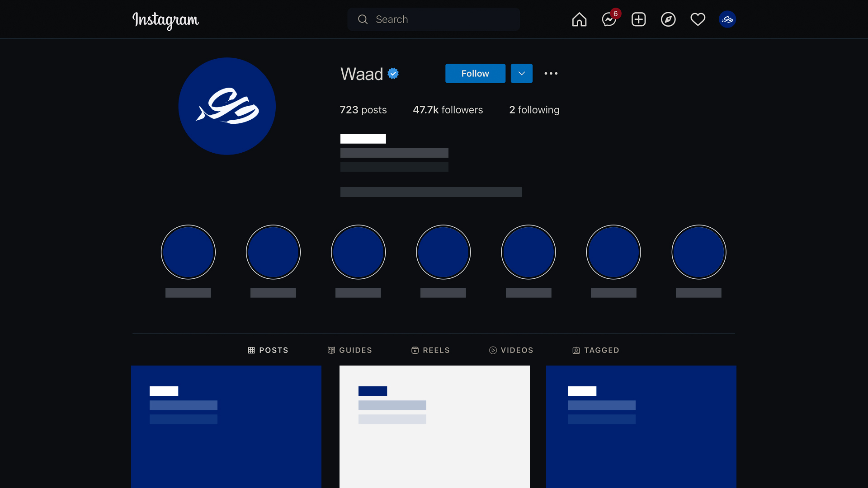Open the sixth story highlight
The height and width of the screenshot is (488, 868).
click(x=613, y=252)
